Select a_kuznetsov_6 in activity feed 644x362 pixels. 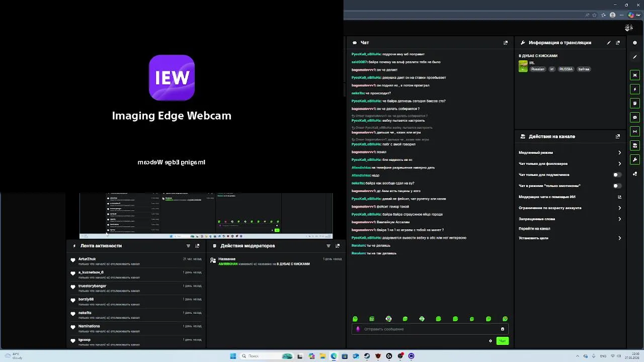pos(91,273)
